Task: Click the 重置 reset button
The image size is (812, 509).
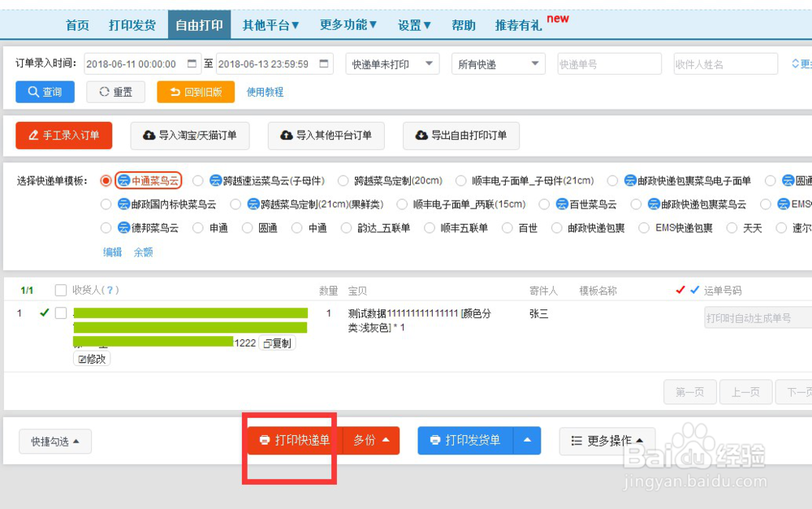Action: [115, 92]
